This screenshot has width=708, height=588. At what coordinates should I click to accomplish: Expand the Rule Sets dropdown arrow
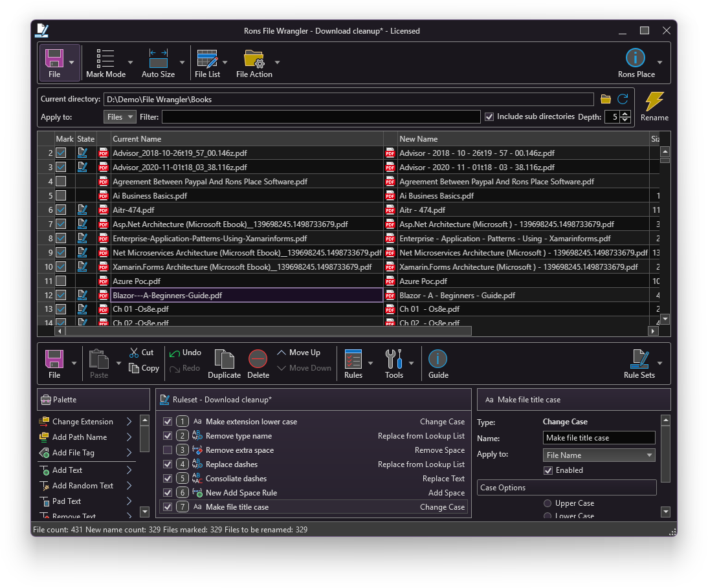click(x=659, y=363)
